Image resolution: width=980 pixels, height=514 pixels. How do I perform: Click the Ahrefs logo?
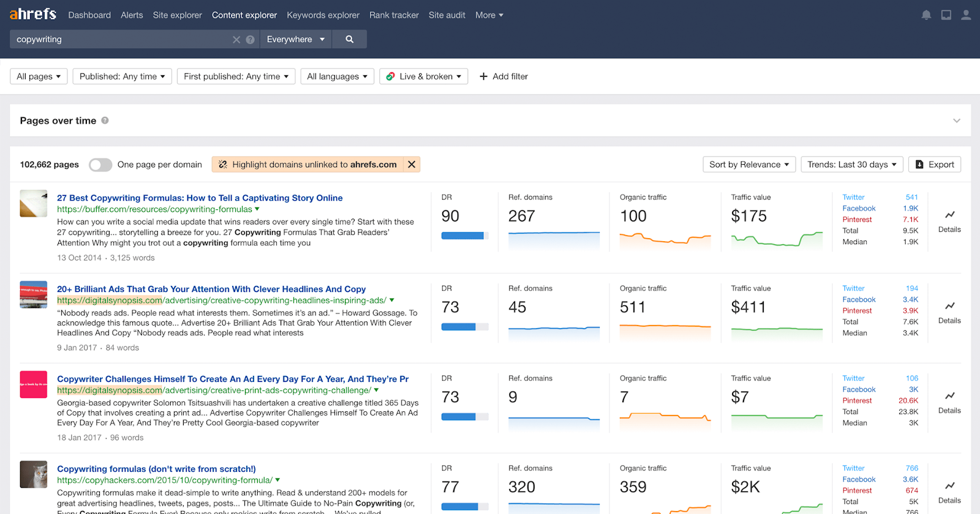point(33,14)
